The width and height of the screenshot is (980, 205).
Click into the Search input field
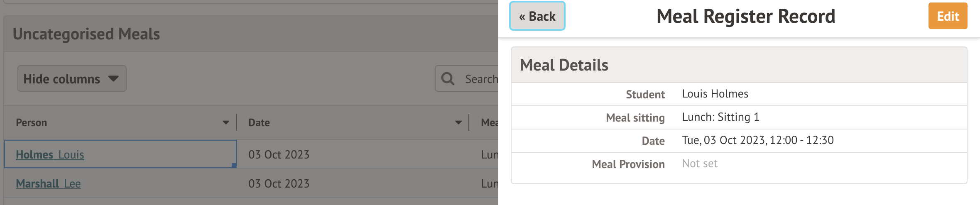pyautogui.click(x=481, y=79)
